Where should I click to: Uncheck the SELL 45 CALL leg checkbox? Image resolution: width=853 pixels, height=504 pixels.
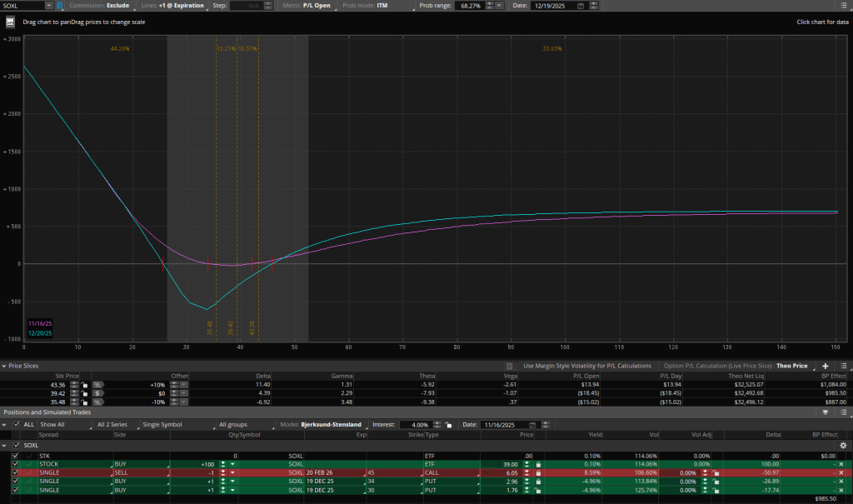[x=15, y=472]
